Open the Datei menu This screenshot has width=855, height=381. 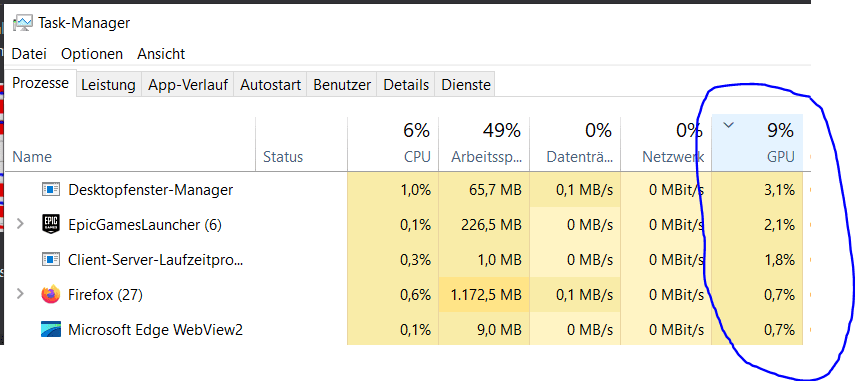coord(29,54)
